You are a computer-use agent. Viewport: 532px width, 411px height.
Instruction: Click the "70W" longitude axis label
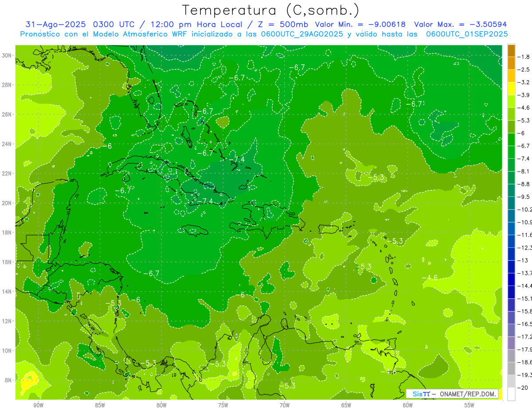point(285,405)
